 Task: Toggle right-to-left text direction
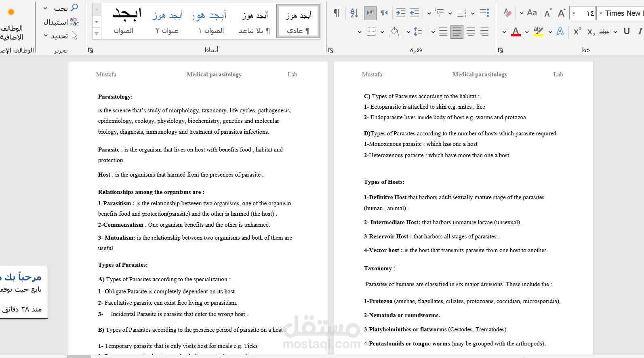(384, 13)
